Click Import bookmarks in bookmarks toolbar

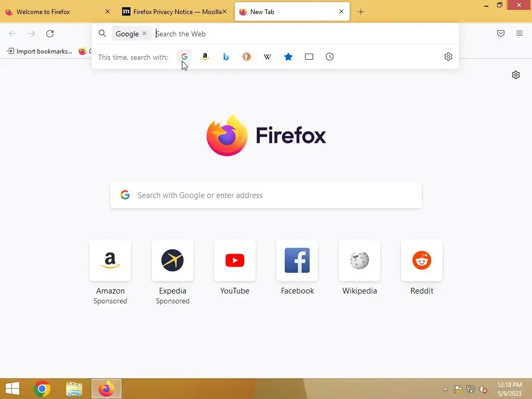tap(39, 51)
